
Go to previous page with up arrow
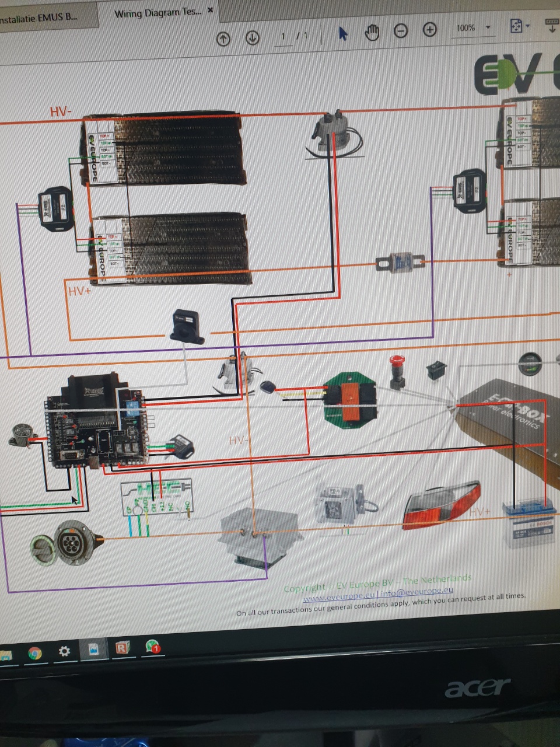coord(223,39)
